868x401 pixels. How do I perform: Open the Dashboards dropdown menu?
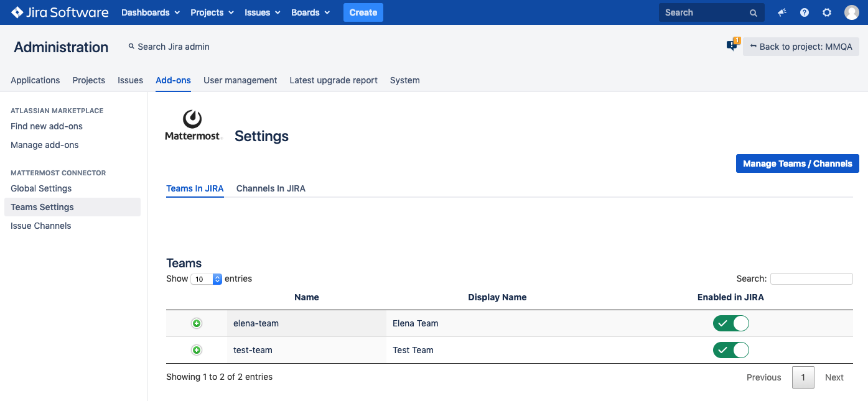click(x=150, y=12)
